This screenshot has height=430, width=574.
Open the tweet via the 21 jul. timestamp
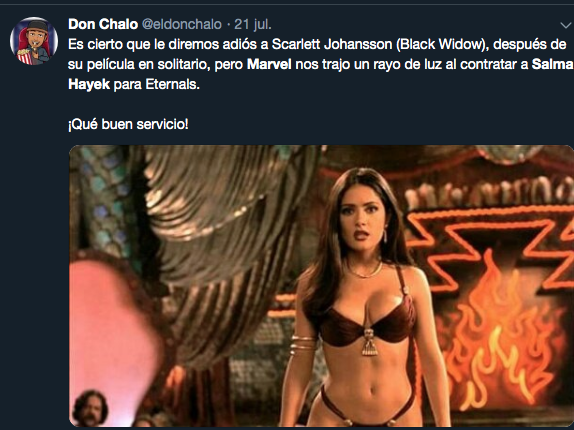(253, 25)
